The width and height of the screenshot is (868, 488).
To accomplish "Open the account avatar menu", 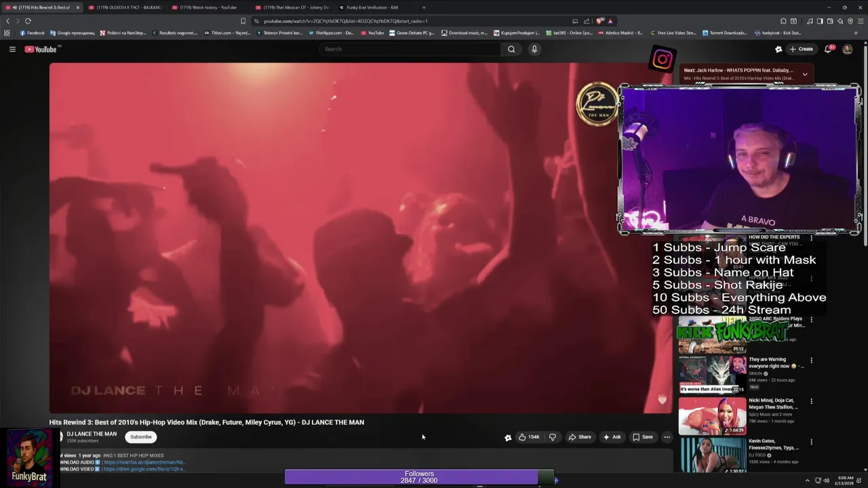I will 847,49.
